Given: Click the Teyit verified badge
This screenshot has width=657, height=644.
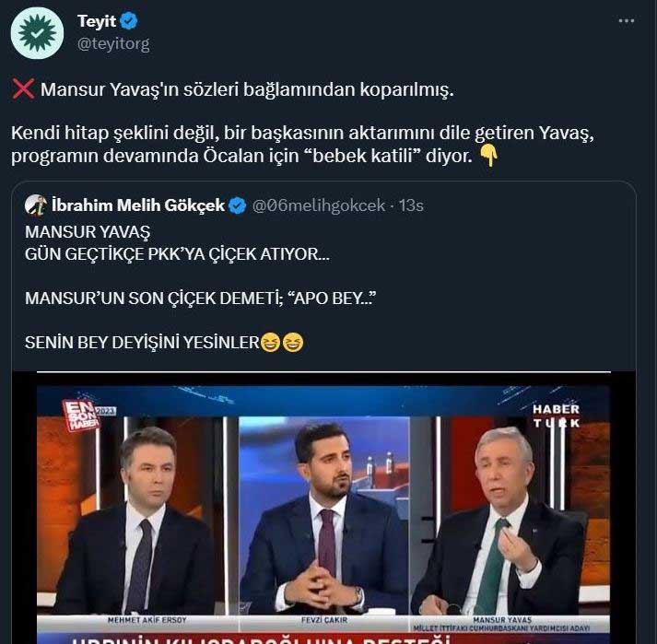Looking at the screenshot, I should [x=129, y=21].
